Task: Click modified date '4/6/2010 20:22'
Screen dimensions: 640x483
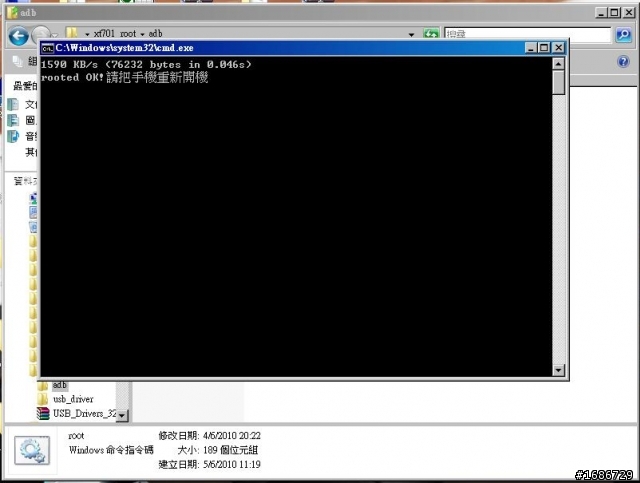Action: coord(231,436)
